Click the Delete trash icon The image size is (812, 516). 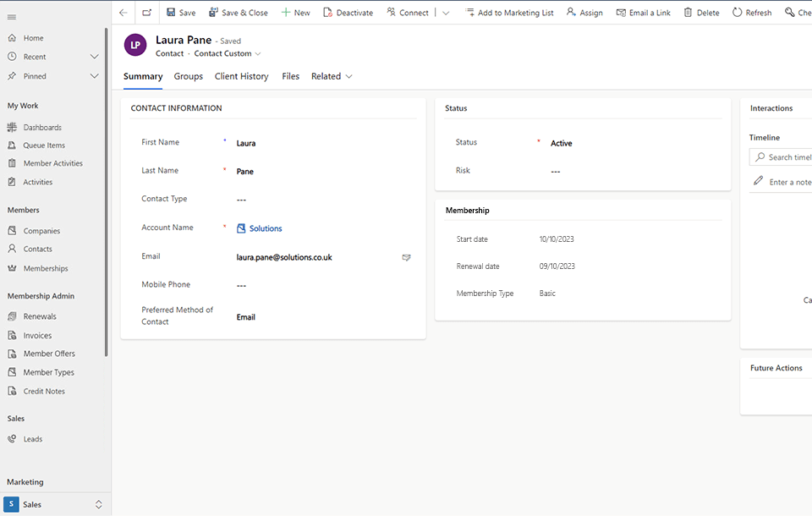pyautogui.click(x=688, y=13)
